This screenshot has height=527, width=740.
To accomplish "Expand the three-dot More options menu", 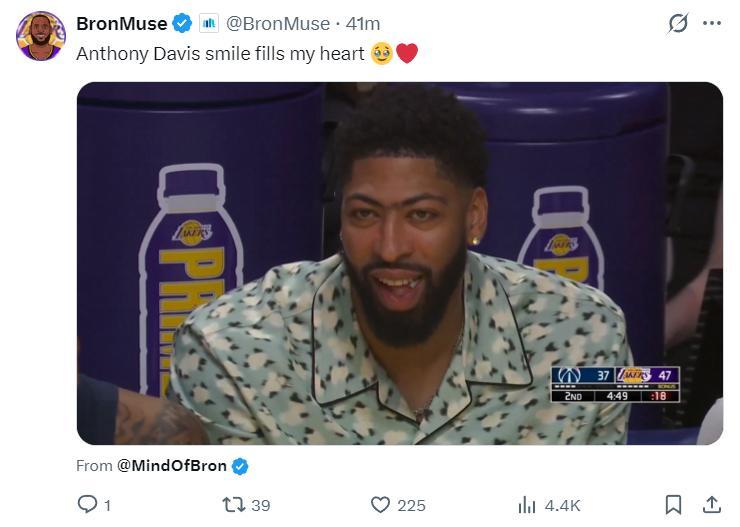I will click(x=712, y=23).
